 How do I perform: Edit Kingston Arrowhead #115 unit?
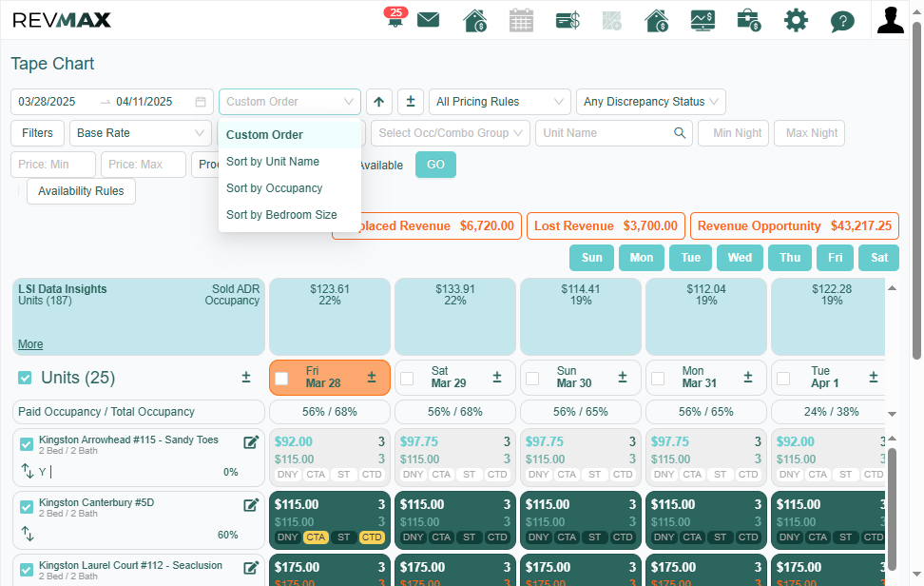coord(251,442)
